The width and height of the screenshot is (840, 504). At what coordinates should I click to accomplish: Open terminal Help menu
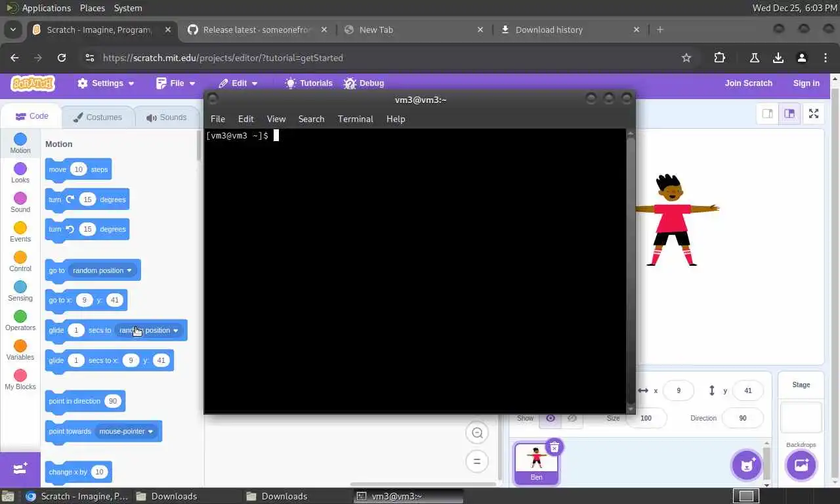(396, 119)
